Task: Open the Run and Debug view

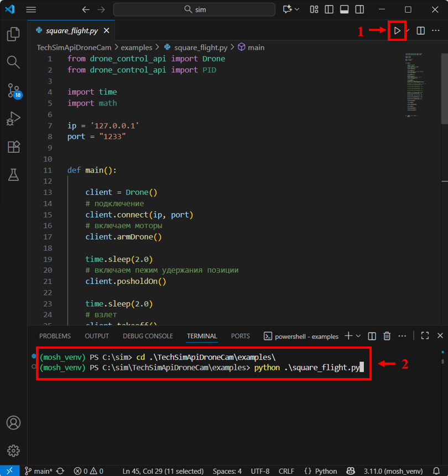Action: tap(13, 118)
